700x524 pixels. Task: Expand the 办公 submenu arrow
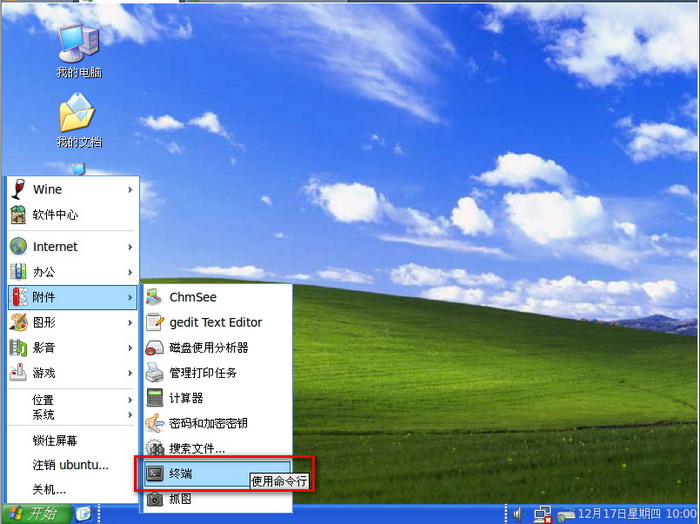click(130, 272)
